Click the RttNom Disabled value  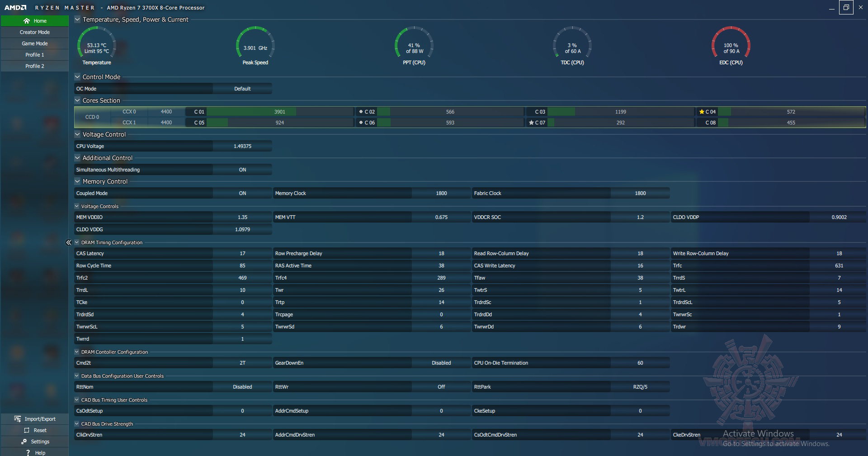pos(242,387)
